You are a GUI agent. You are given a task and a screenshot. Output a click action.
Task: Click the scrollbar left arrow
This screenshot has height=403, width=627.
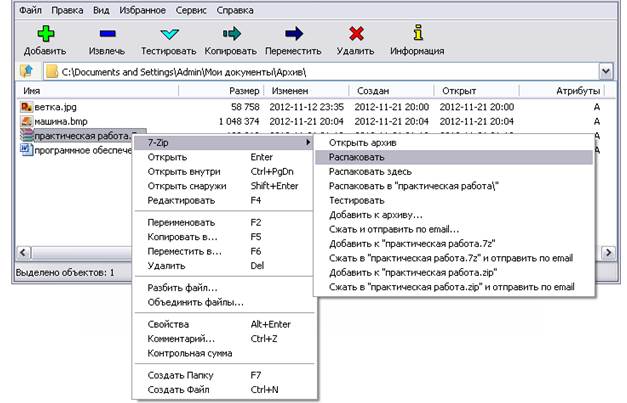coord(23,252)
